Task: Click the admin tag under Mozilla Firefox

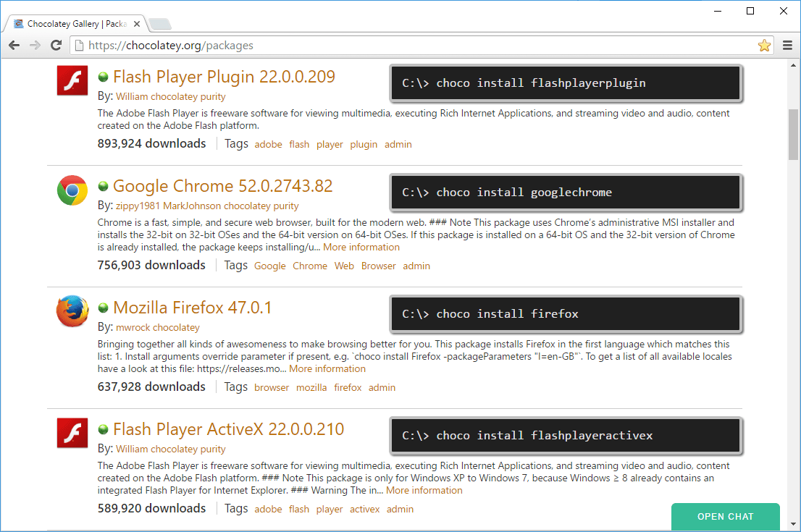Action: point(382,387)
